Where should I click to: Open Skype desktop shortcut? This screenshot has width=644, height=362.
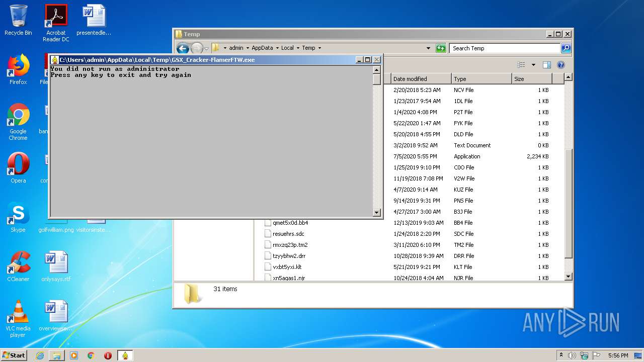pyautogui.click(x=18, y=217)
